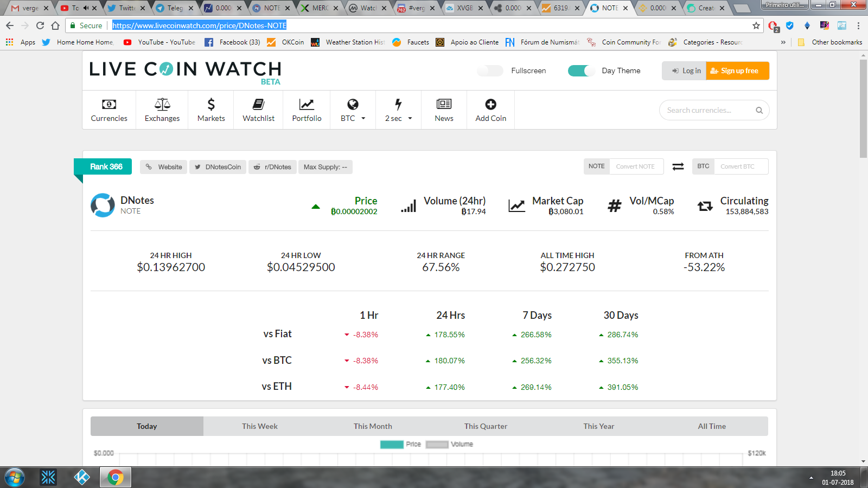Viewport: 868px width, 488px height.
Task: Reload the page
Action: pyautogui.click(x=40, y=25)
